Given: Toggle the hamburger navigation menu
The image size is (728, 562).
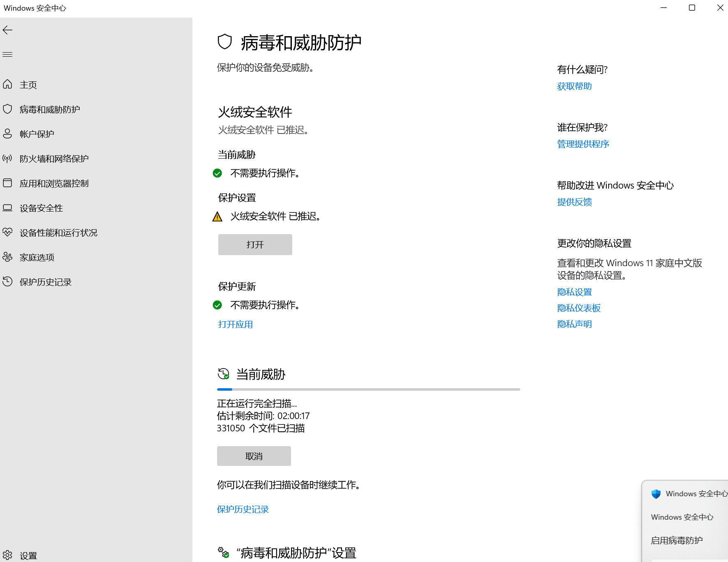Looking at the screenshot, I should click(x=7, y=54).
